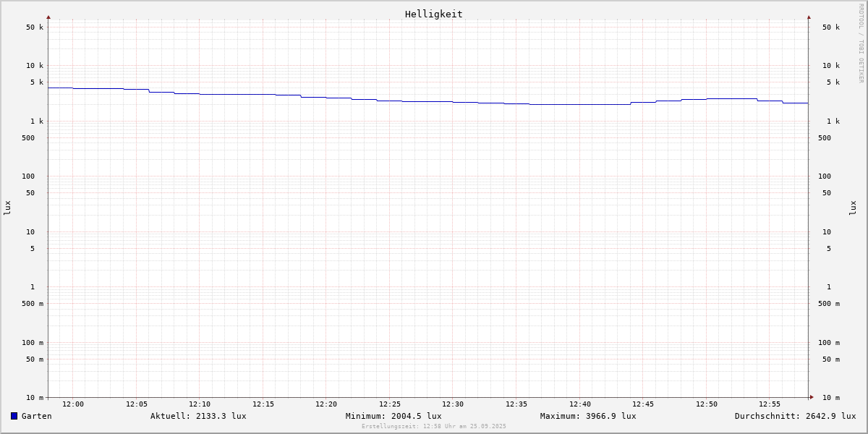The width and height of the screenshot is (868, 434).
Task: Click the 12:00 time axis label
Action: [x=73, y=404]
